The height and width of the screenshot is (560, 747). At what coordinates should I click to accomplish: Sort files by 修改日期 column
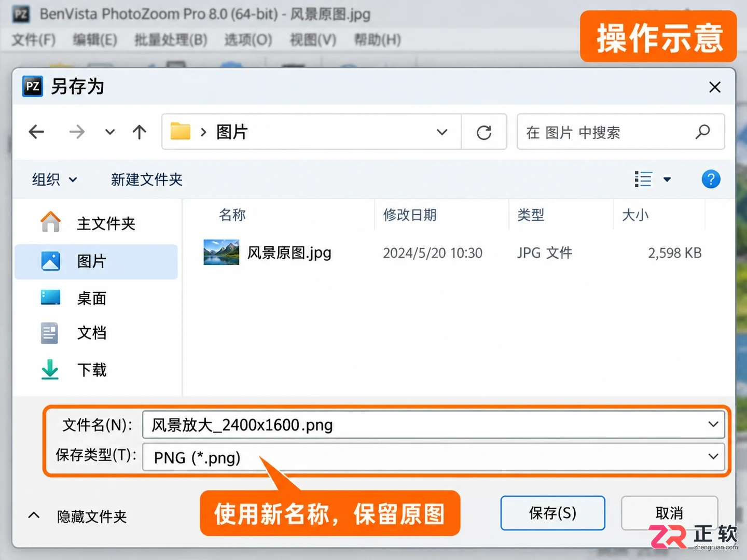410,215
